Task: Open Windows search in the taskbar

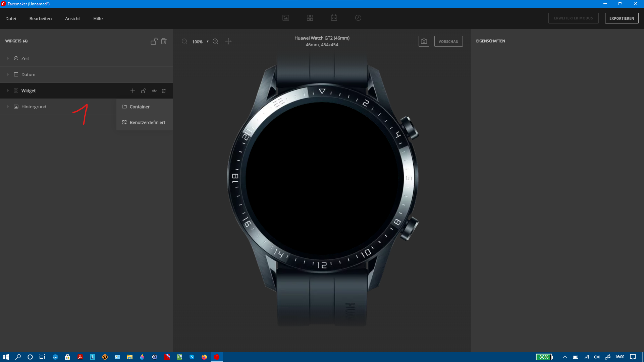Action: (x=18, y=357)
